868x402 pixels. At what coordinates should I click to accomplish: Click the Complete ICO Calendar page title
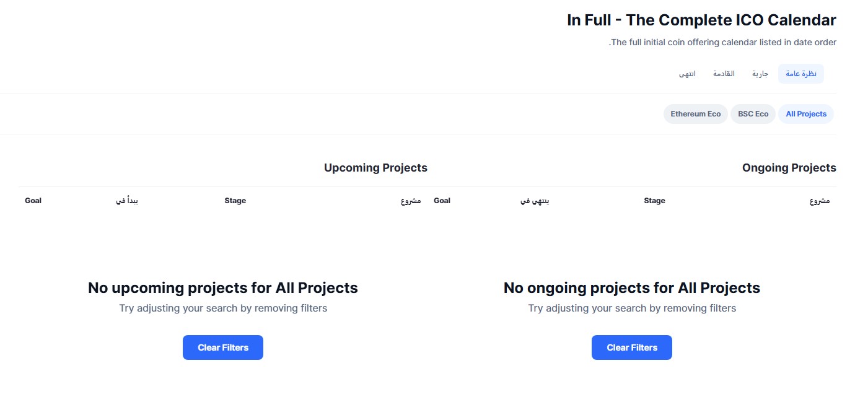click(x=701, y=20)
